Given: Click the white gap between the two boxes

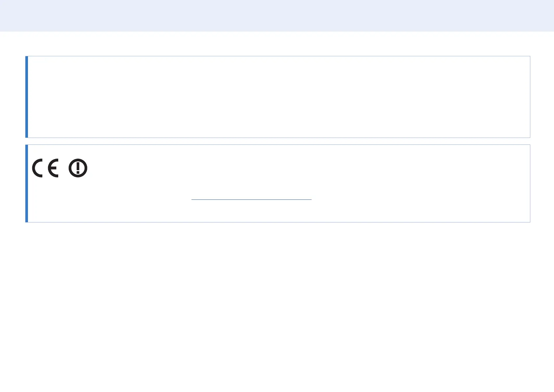Looking at the screenshot, I should click(x=277, y=141).
